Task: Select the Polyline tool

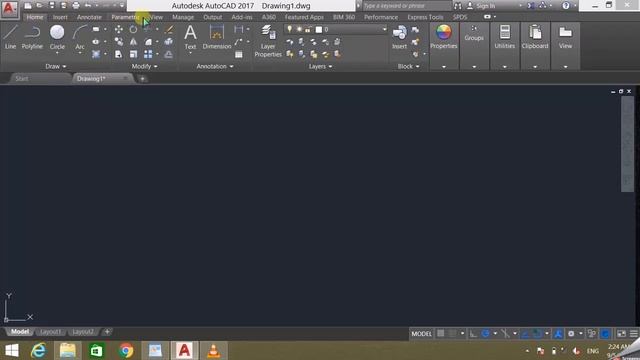Action: (x=32, y=37)
